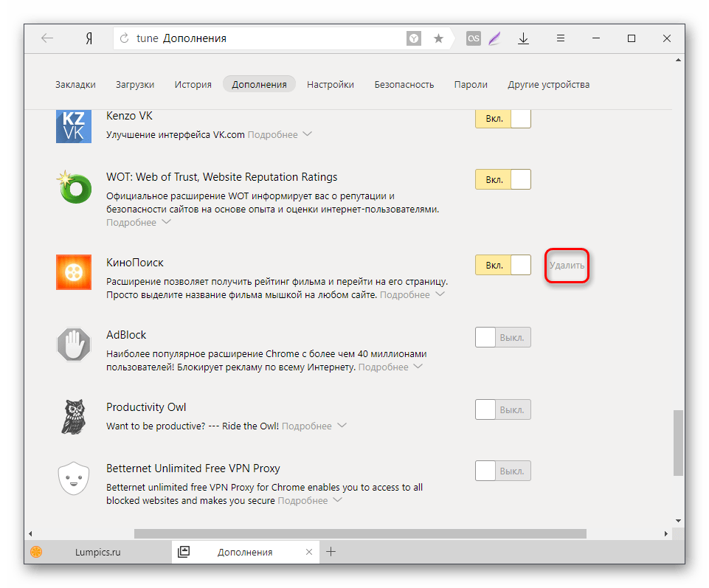Click the Productivity Owl icon

(74, 417)
